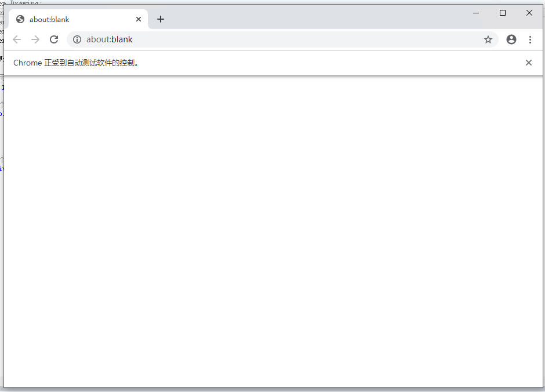Image resolution: width=545 pixels, height=392 pixels.
Task: Select the about:blank tab
Action: pyautogui.click(x=70, y=19)
